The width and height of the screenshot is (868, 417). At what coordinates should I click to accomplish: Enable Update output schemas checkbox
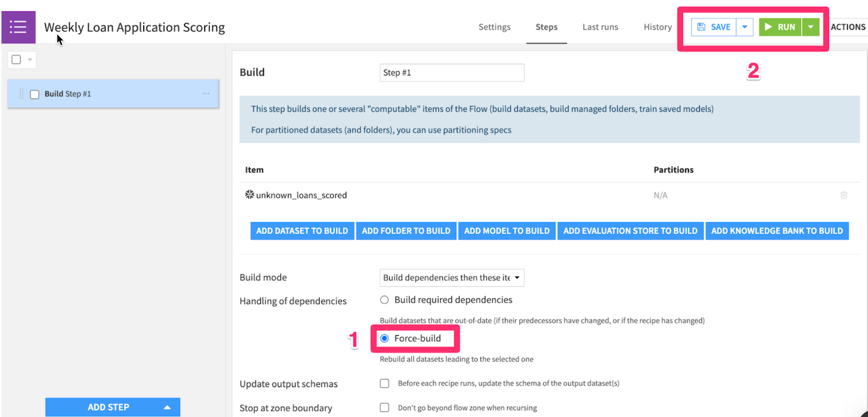point(384,383)
